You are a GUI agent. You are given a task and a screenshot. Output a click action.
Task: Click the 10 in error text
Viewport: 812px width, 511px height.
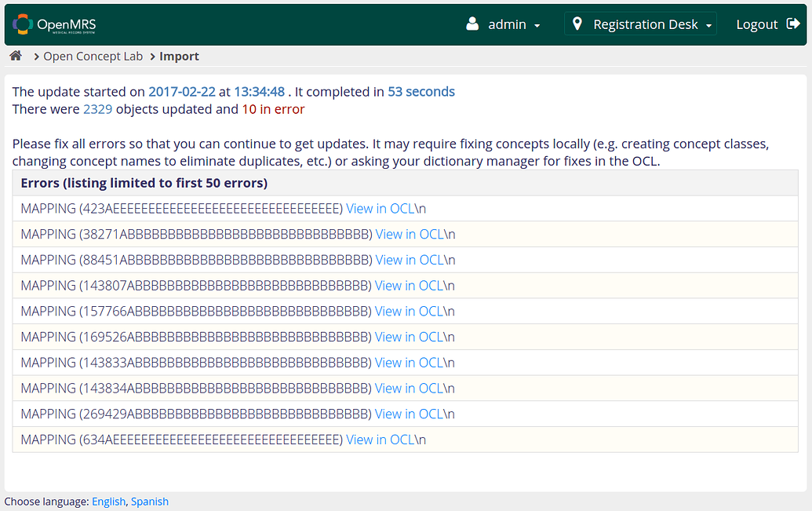pos(273,109)
